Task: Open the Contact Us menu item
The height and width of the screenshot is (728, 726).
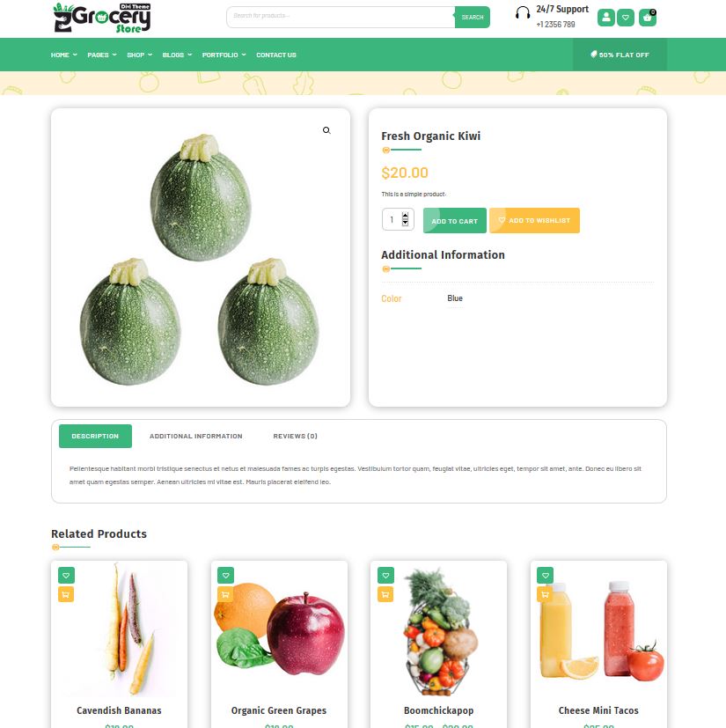Action: click(276, 55)
